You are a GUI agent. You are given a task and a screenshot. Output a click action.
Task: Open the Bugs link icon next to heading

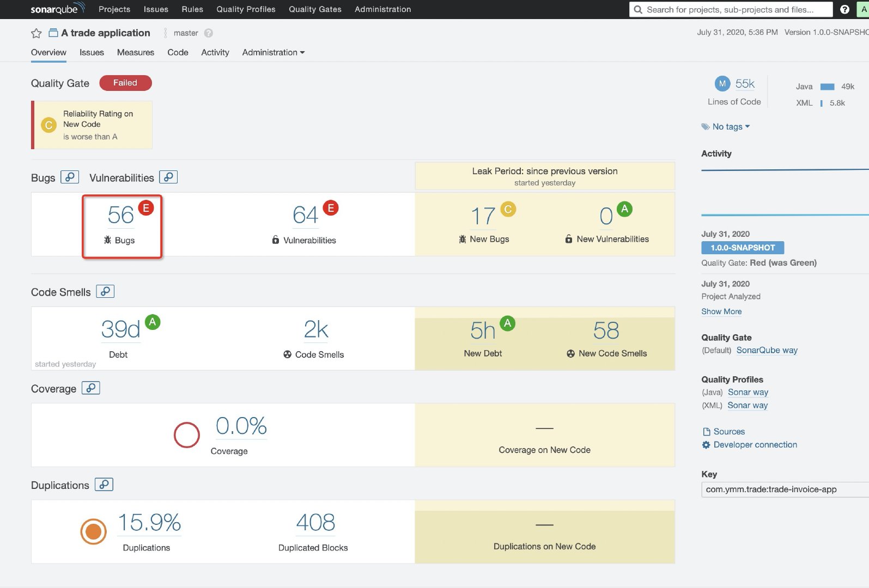click(x=70, y=177)
